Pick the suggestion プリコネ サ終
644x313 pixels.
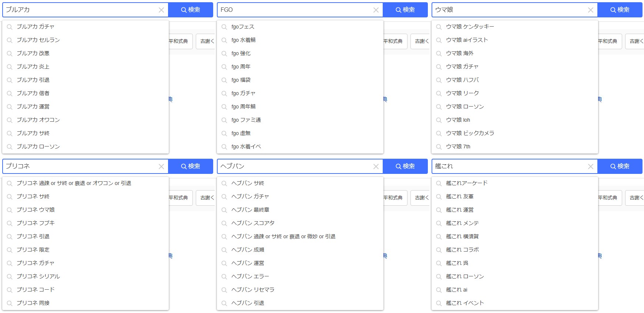(85, 196)
